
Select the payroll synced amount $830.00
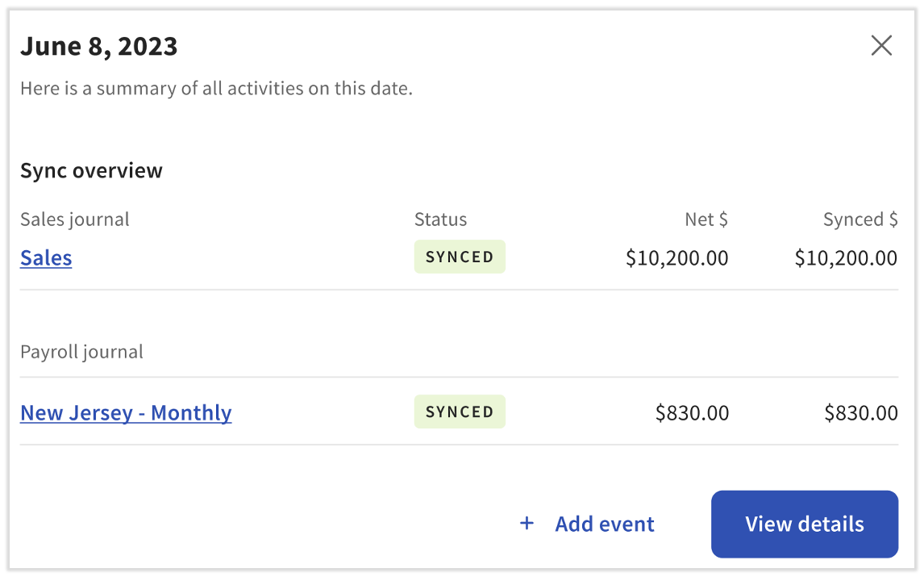[861, 413]
